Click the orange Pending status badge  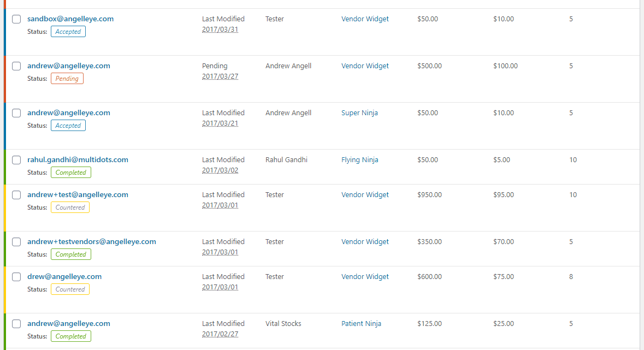67,79
